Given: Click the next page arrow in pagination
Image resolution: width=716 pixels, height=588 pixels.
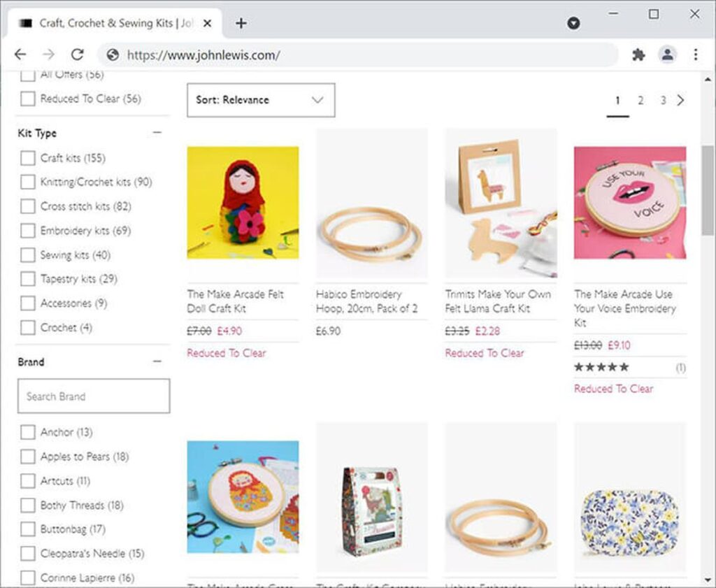Looking at the screenshot, I should click(681, 100).
